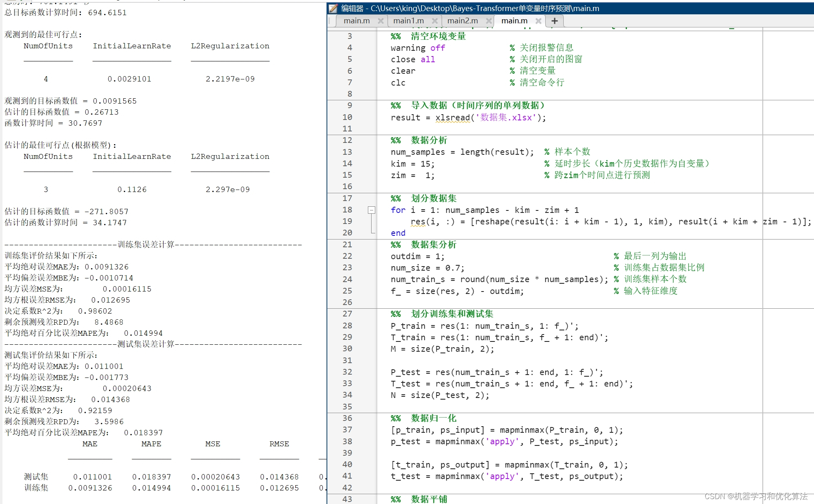The image size is (814, 504).
Task: Click test set MSE value 0.00020643 in table
Action: [x=215, y=477]
